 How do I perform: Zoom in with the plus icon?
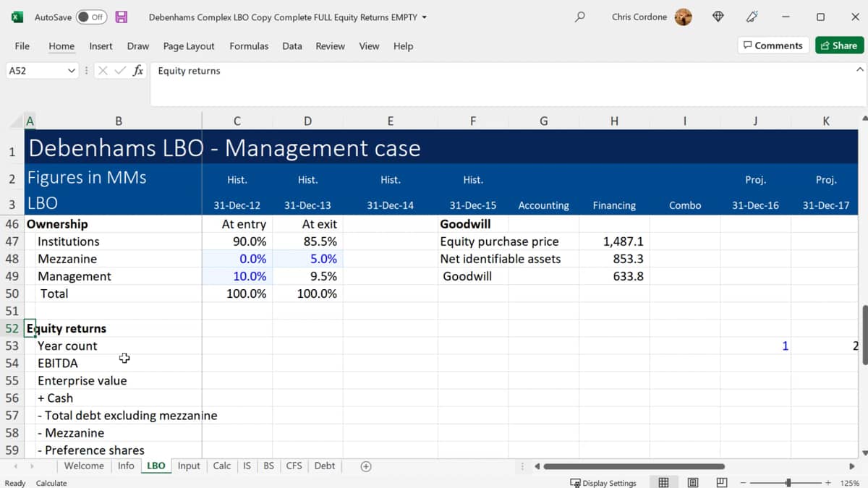(828, 482)
